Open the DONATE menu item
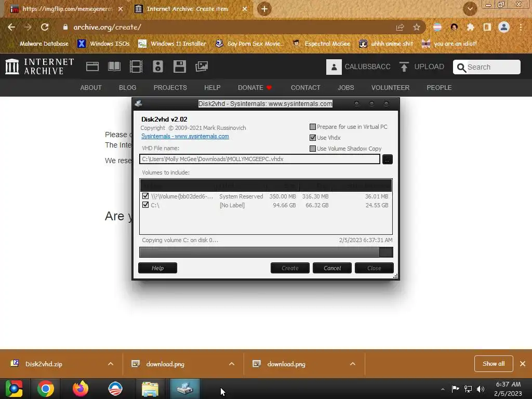This screenshot has height=399, width=532. click(255, 87)
